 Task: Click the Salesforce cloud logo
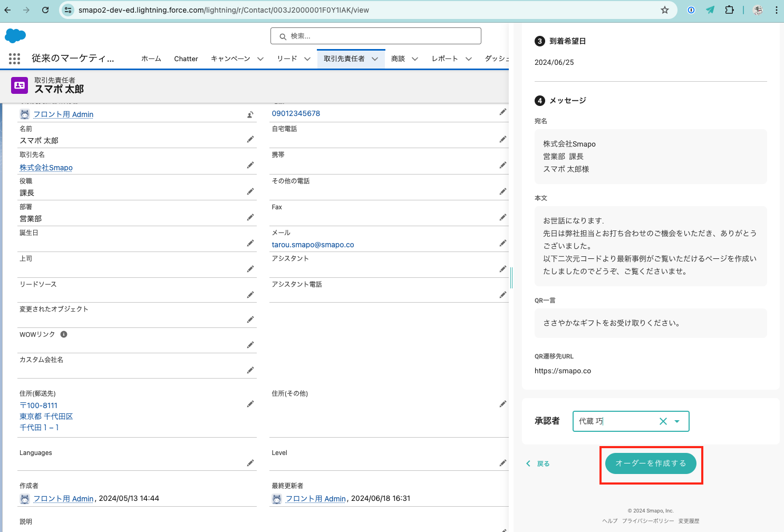[15, 35]
